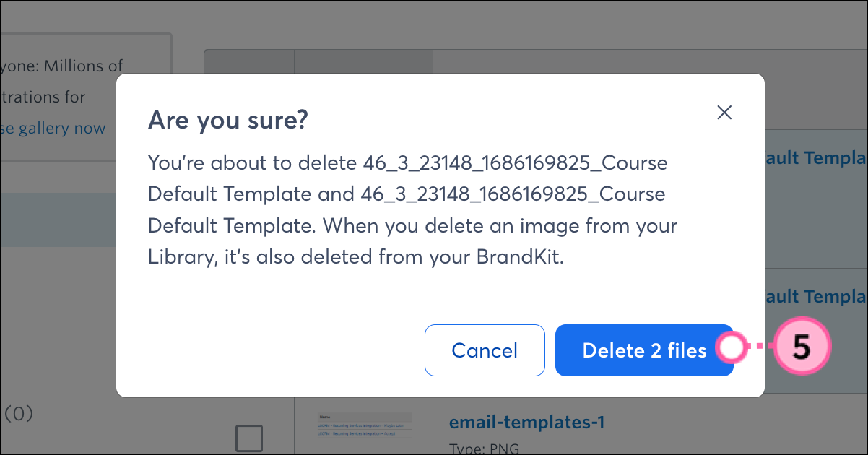
Task: Click the pink hotspot circle on Delete button
Action: (x=732, y=348)
